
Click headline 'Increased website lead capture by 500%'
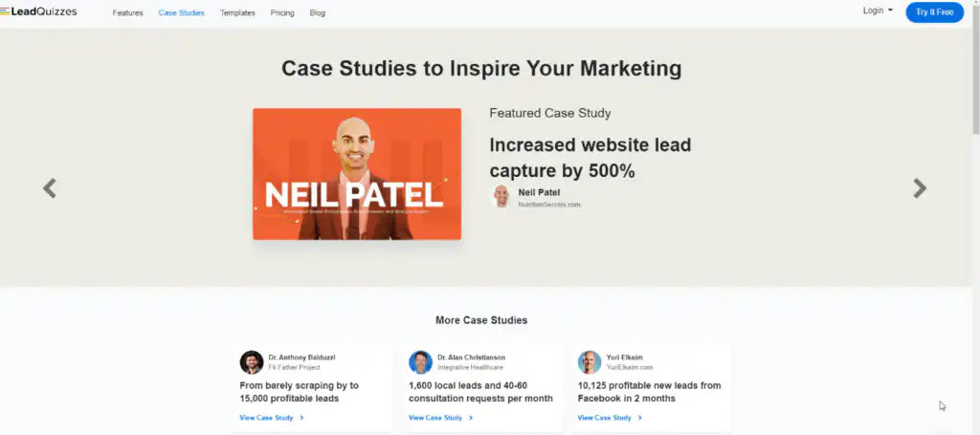tap(590, 158)
